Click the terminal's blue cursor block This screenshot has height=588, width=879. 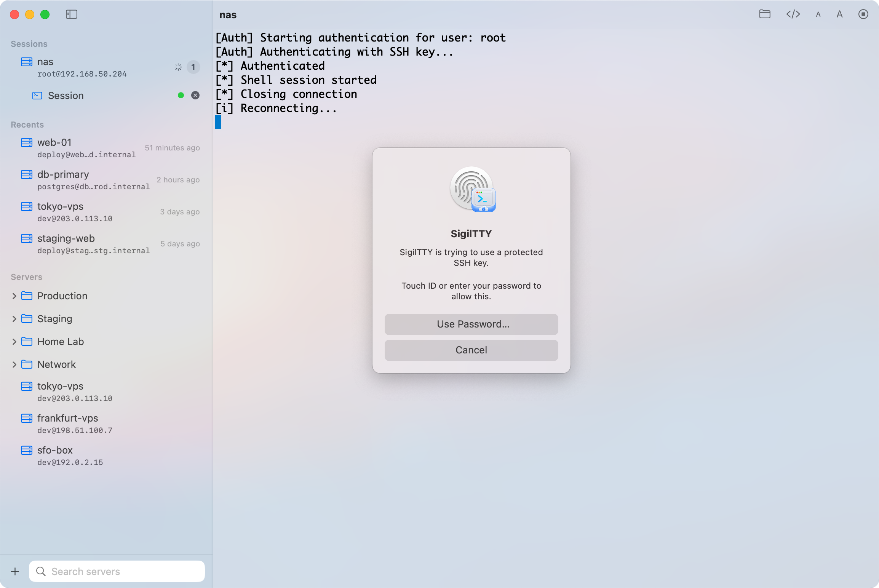(218, 122)
